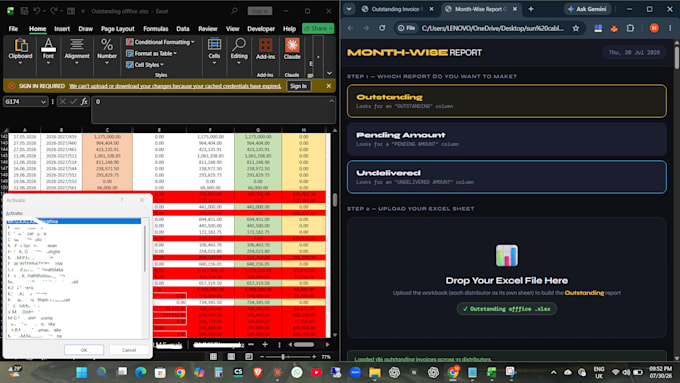Open Customize Quick Access Toolbar dropdown
This screenshot has height=383, width=680.
click(x=83, y=11)
